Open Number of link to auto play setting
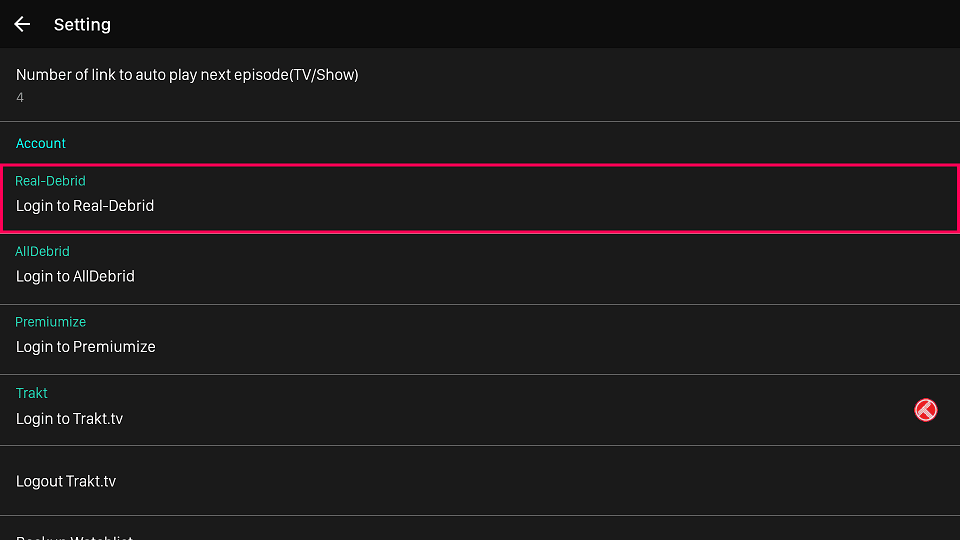This screenshot has width=960, height=540. click(x=480, y=84)
